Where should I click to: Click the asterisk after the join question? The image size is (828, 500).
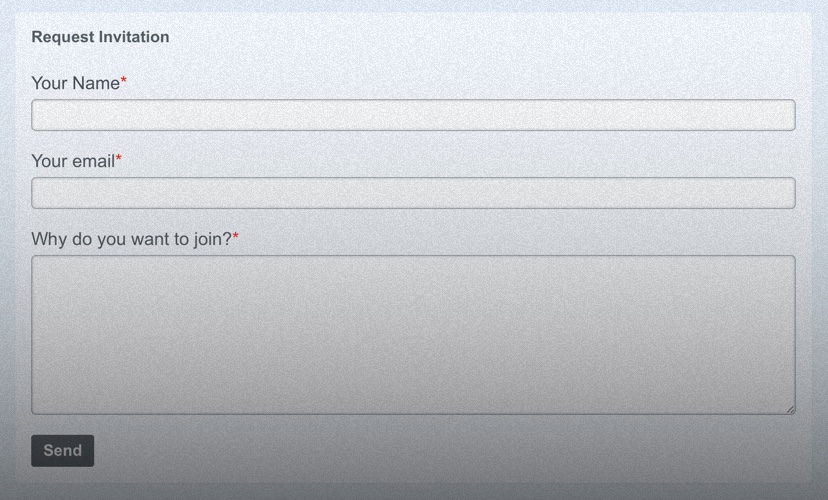point(236,238)
